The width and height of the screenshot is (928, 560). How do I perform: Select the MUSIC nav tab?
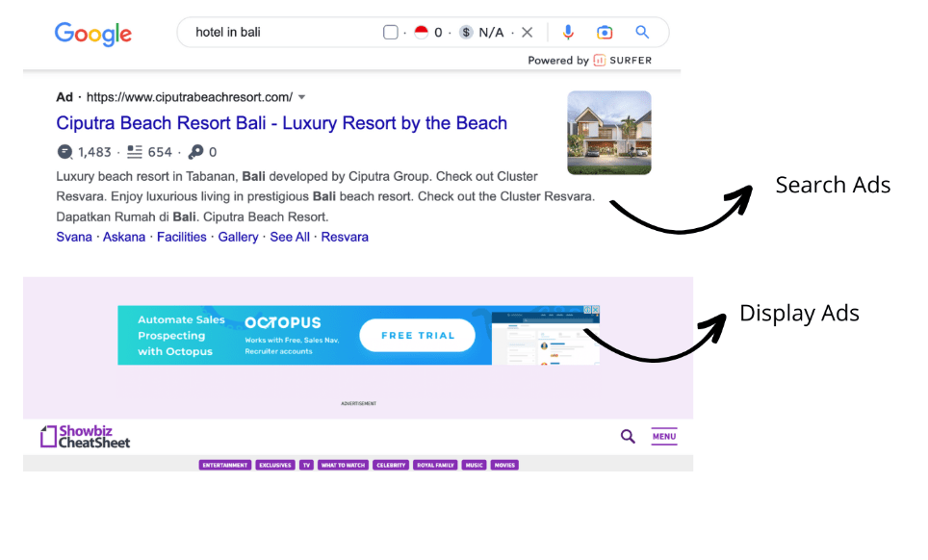pos(474,466)
